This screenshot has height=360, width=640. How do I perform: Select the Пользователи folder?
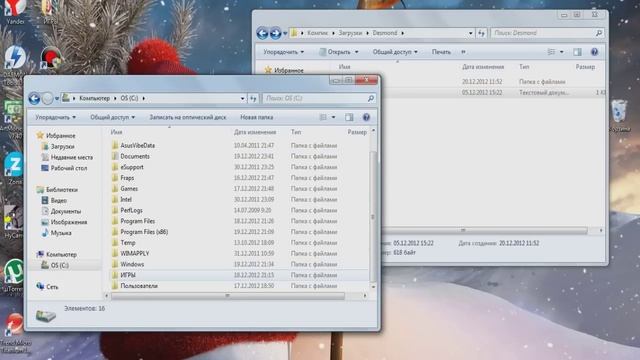tap(139, 286)
